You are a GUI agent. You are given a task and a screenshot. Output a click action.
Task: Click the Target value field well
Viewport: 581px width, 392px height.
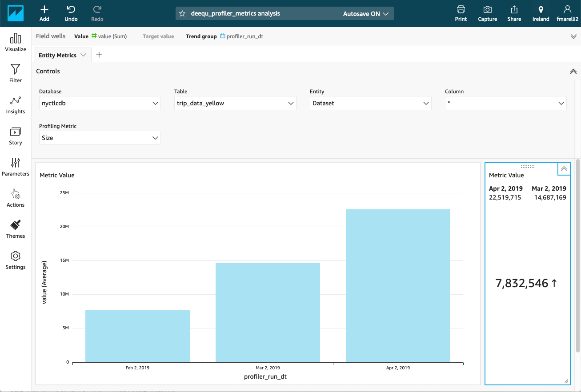158,36
